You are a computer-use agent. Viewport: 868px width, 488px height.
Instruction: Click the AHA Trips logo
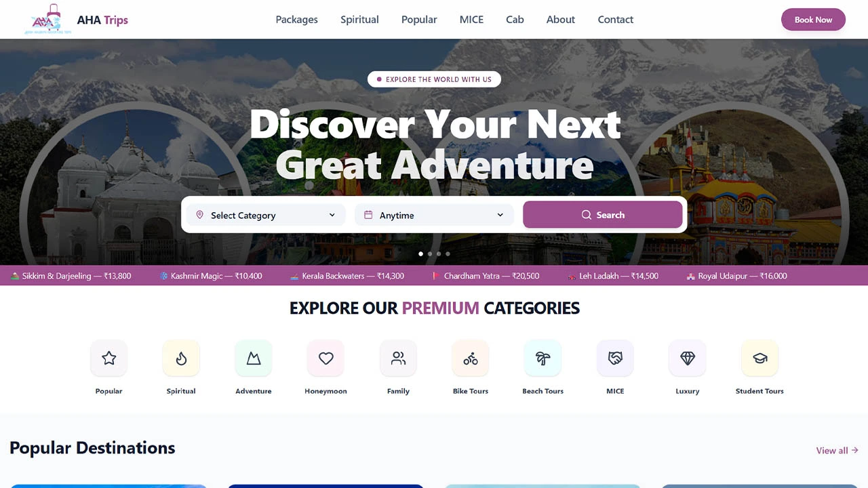point(75,20)
